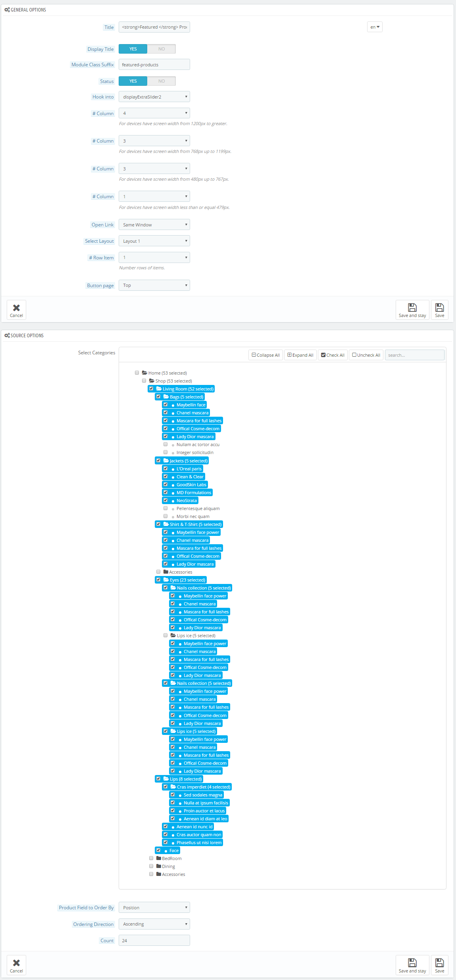The width and height of the screenshot is (456, 980).
Task: Check the Dining category checkbox
Action: point(151,866)
